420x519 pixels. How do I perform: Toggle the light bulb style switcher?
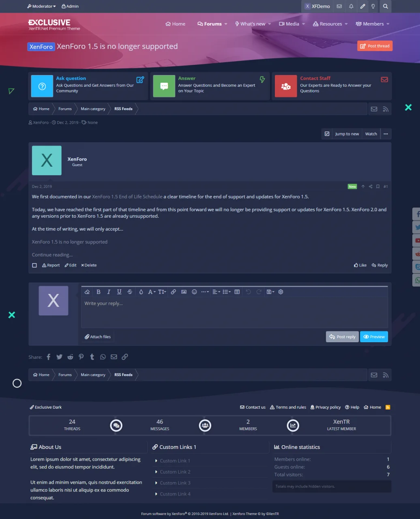pos(373,6)
